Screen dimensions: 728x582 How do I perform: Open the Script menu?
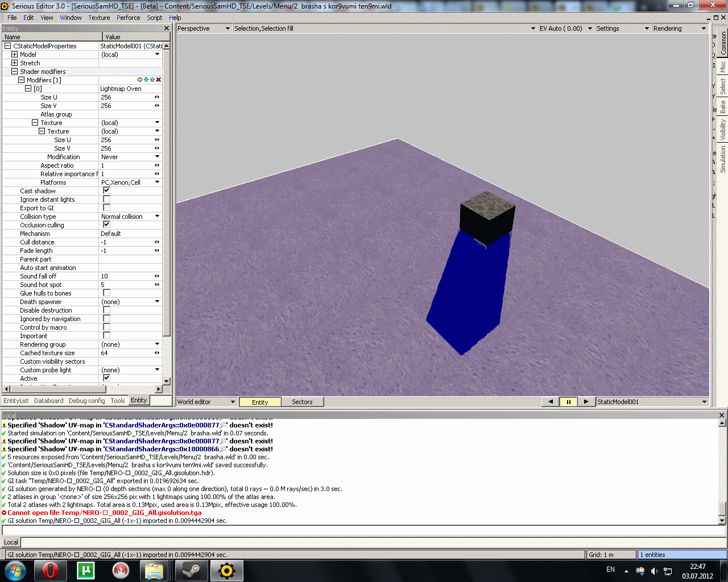coord(155,18)
